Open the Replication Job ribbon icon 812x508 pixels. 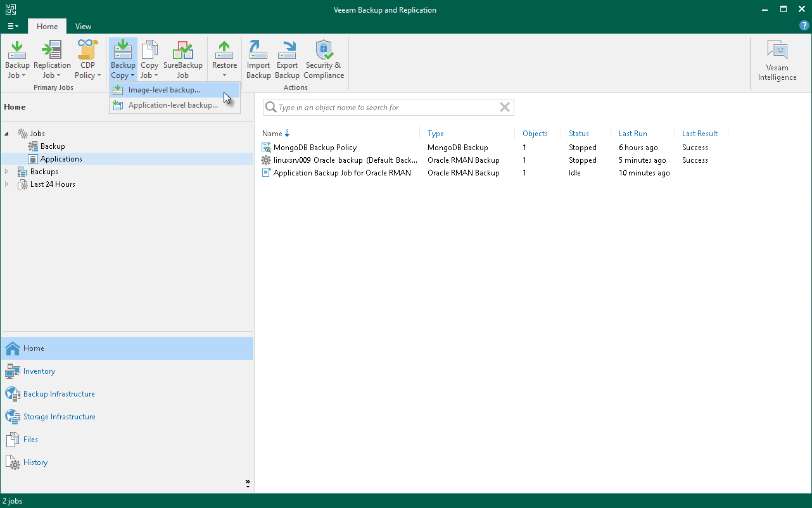coord(52,60)
